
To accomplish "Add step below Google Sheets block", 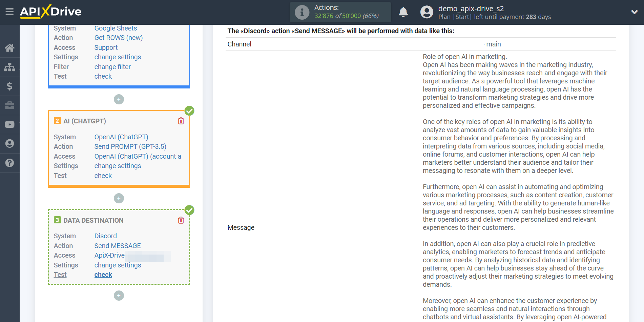I will 119,99.
